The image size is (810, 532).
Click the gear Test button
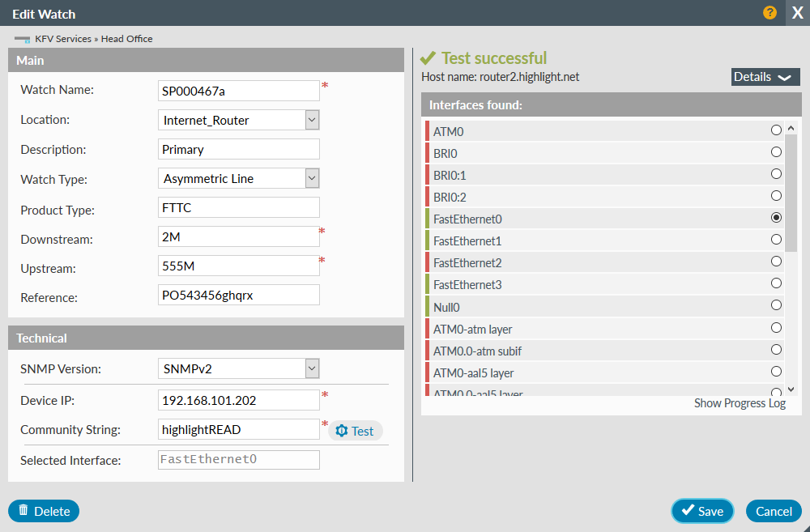click(x=355, y=431)
